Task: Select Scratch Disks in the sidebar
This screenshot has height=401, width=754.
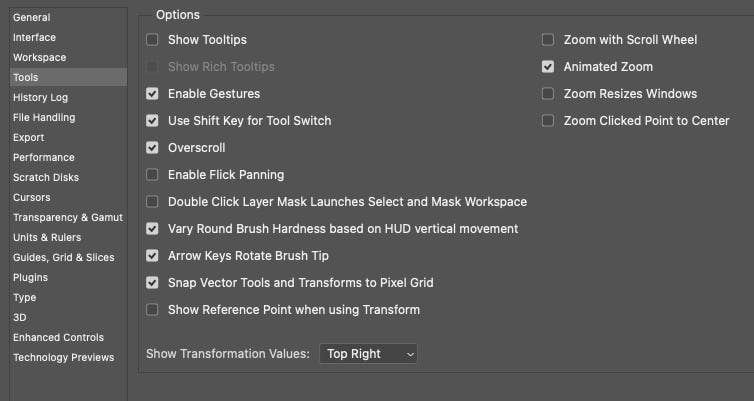Action: point(45,177)
